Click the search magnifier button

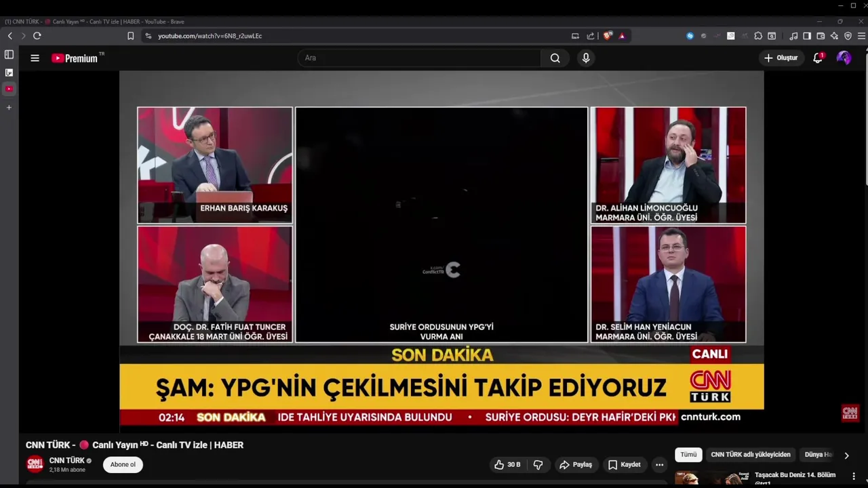click(x=555, y=58)
